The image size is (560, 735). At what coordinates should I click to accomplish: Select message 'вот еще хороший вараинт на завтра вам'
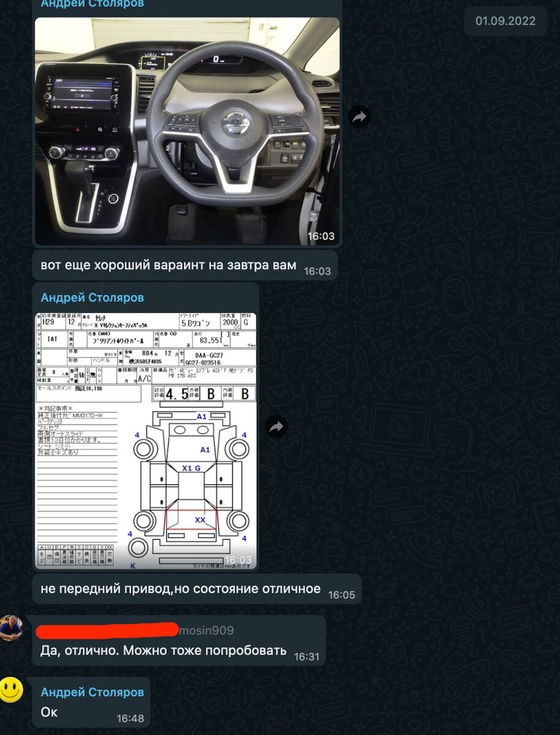[185, 266]
